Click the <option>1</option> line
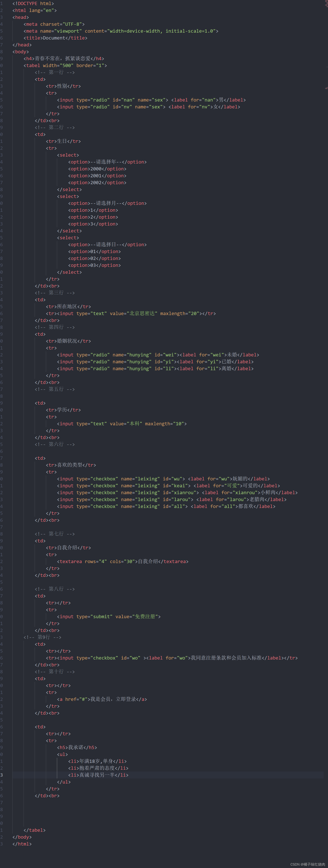This screenshot has height=868, width=328. [93, 210]
